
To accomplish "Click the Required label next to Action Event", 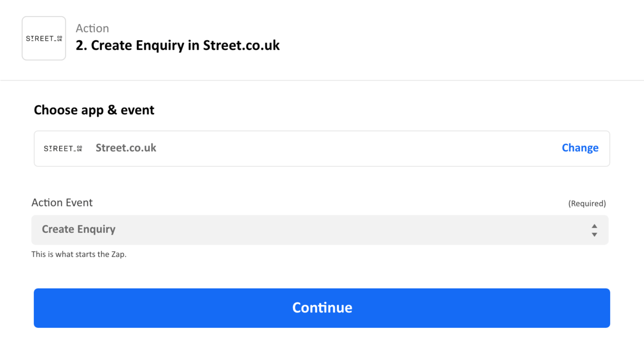I will point(587,203).
